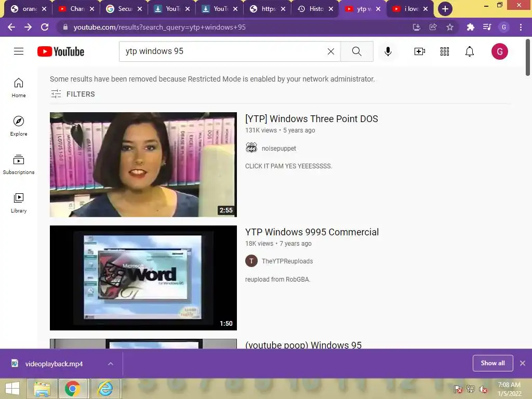
Task: Open the taskbar clock 7:08 AM
Action: click(509, 389)
